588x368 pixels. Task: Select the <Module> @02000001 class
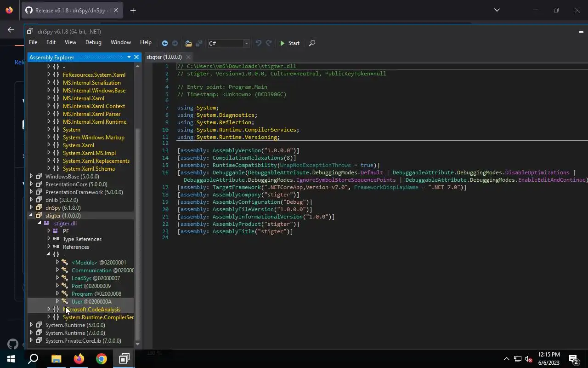point(99,263)
